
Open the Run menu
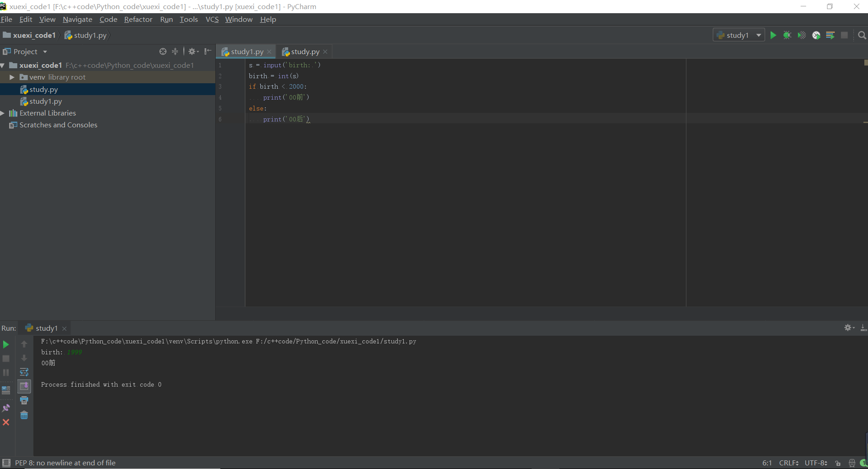167,19
